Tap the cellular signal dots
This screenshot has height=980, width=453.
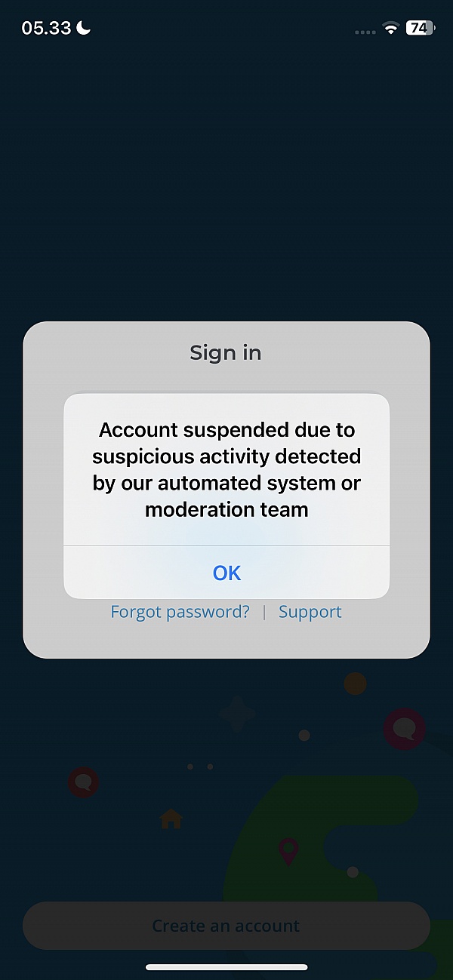[365, 32]
